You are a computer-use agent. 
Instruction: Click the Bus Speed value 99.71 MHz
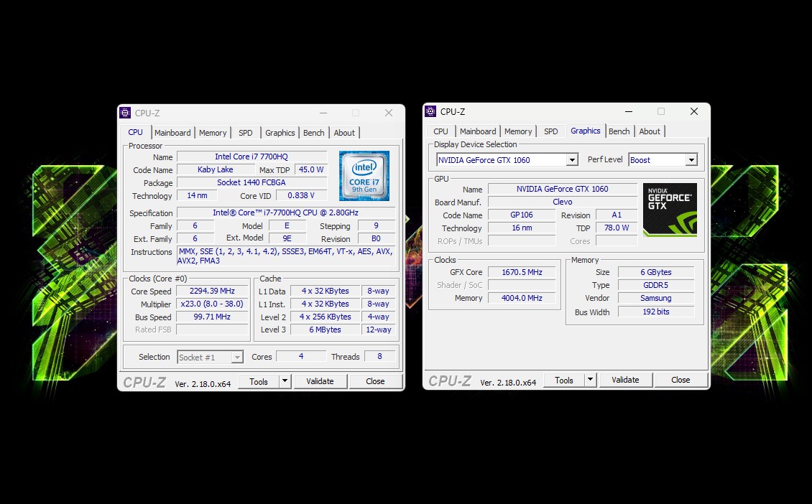pos(212,317)
